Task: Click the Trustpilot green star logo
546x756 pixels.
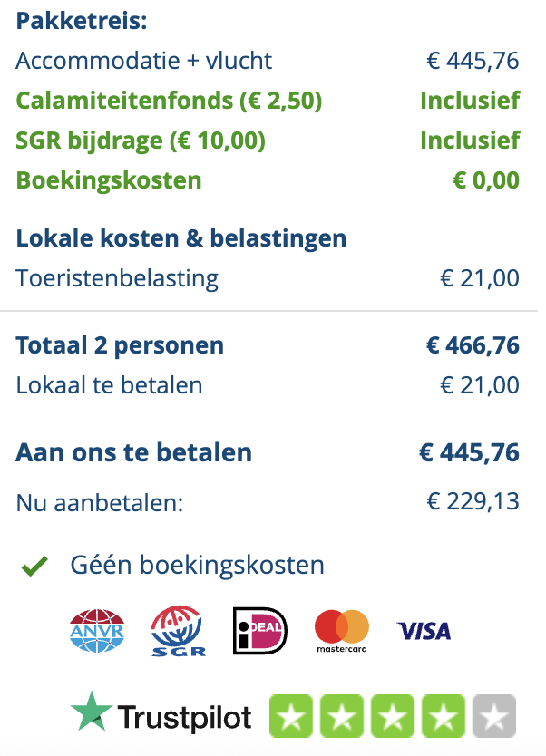Action: pyautogui.click(x=91, y=712)
